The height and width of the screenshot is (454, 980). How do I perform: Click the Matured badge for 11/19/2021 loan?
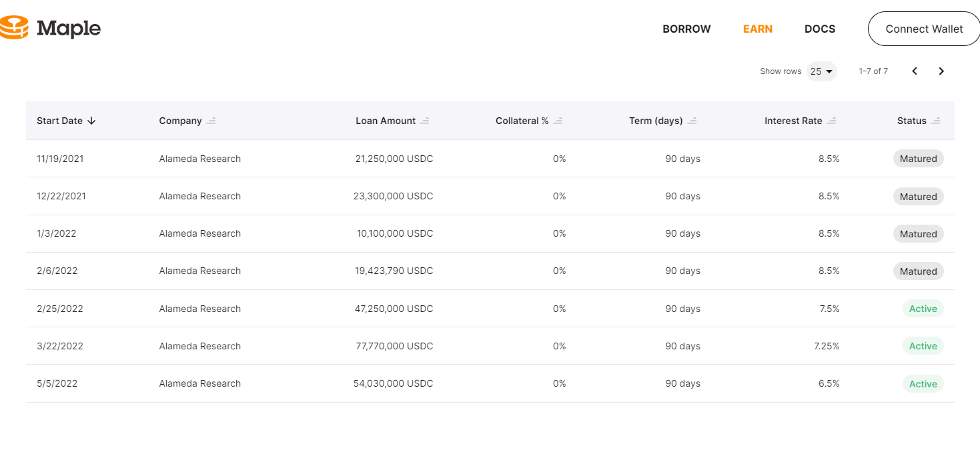[919, 159]
